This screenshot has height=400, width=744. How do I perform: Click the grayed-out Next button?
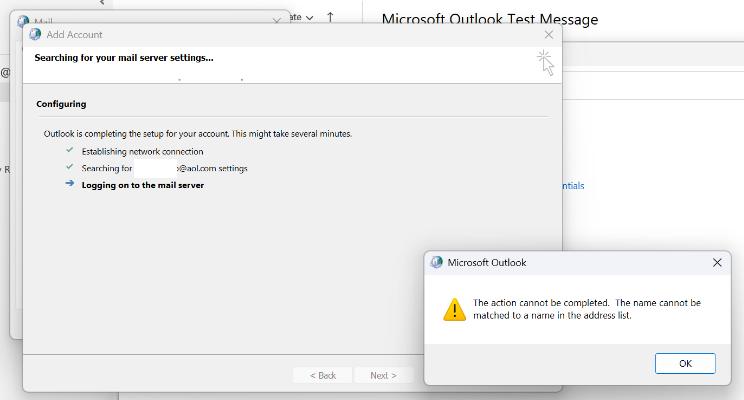click(x=383, y=375)
